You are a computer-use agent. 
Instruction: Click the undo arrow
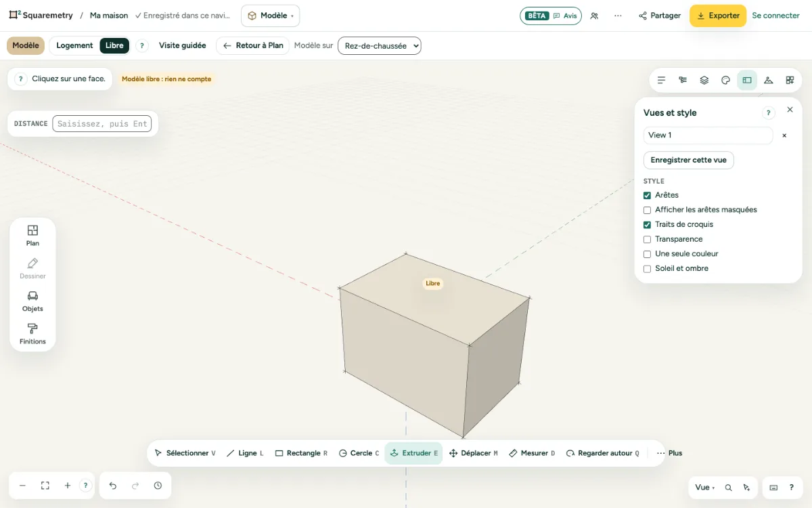pyautogui.click(x=113, y=486)
